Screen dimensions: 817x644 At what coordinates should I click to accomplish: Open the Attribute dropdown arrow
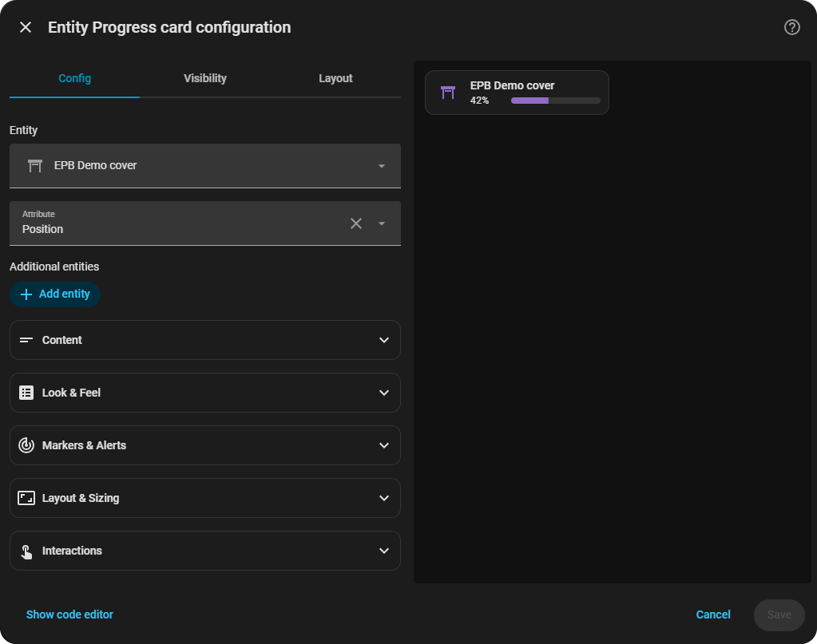tap(382, 223)
